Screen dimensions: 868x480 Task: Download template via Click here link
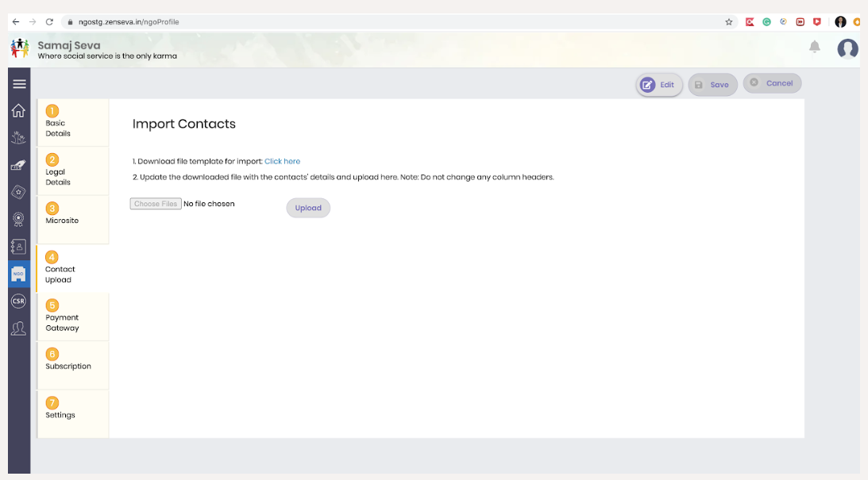pyautogui.click(x=283, y=162)
